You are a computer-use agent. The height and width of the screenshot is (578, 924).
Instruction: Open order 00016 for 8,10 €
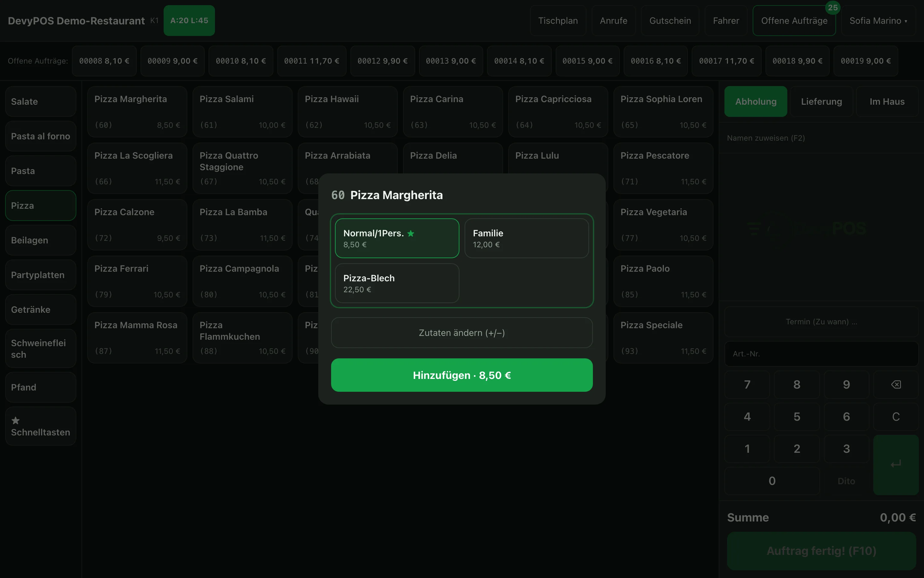655,61
